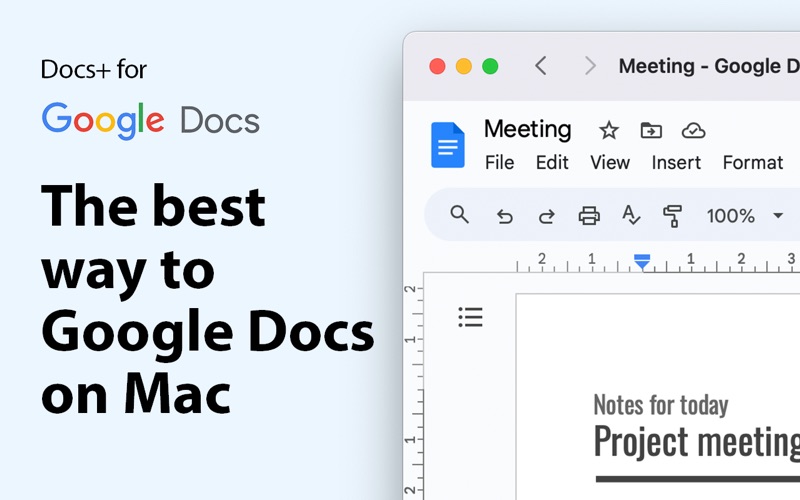Go forward with the right chevron
This screenshot has height=500, width=800.
point(590,66)
